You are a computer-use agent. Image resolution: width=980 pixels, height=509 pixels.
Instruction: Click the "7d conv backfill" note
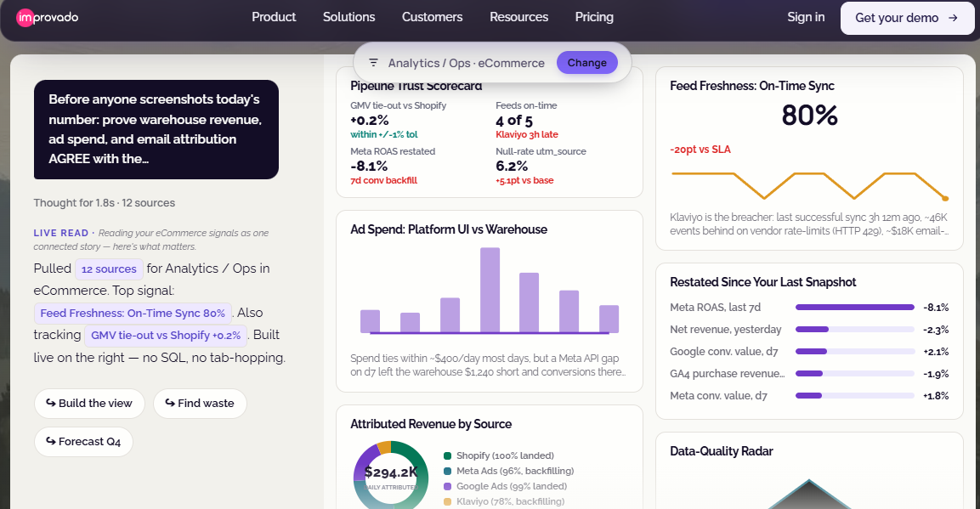coord(383,180)
